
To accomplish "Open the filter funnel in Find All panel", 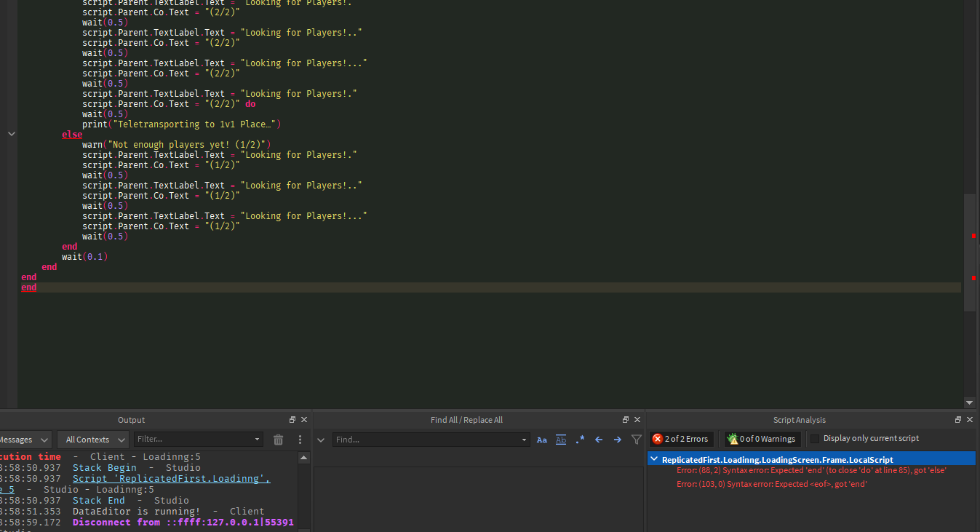I will (637, 440).
